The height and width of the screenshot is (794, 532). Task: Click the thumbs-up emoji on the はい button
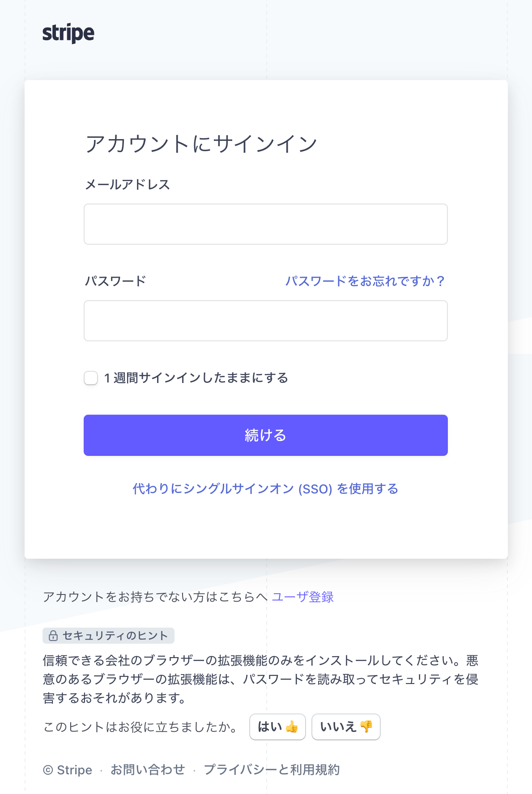[292, 727]
